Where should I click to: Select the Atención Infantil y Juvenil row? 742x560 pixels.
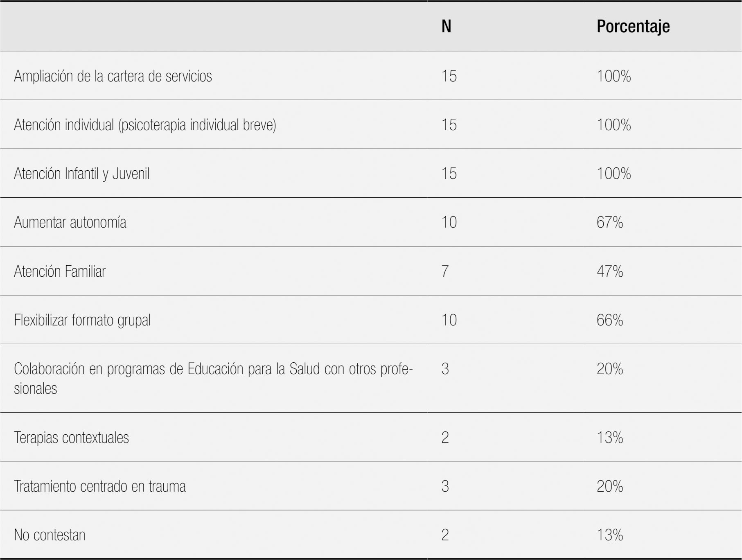(81, 174)
